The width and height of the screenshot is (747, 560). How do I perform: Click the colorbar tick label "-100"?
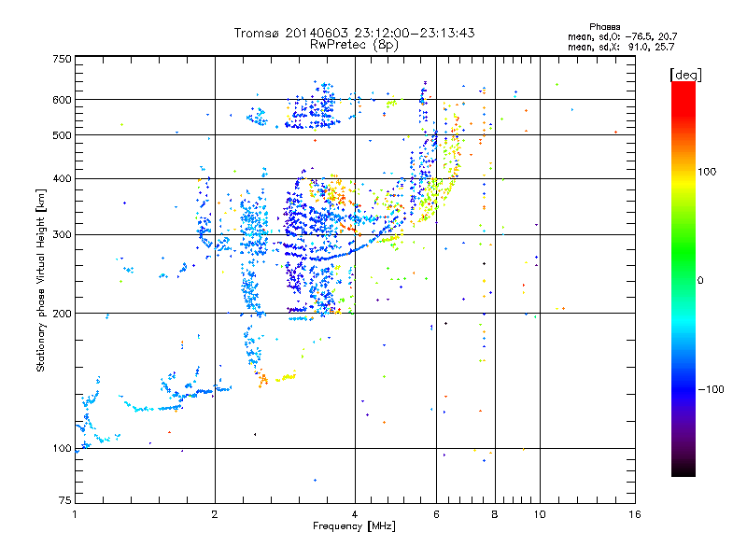click(711, 389)
